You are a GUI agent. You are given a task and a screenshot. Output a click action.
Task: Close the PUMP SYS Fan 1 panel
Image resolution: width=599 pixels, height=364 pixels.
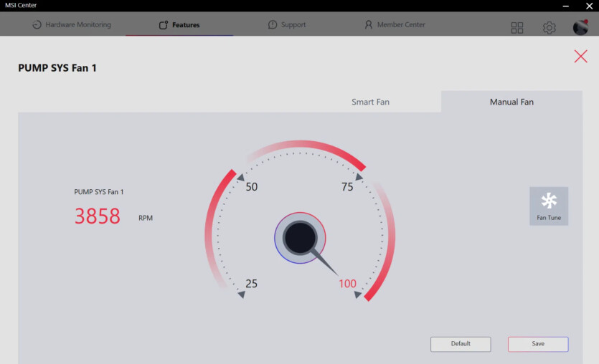[x=580, y=57]
